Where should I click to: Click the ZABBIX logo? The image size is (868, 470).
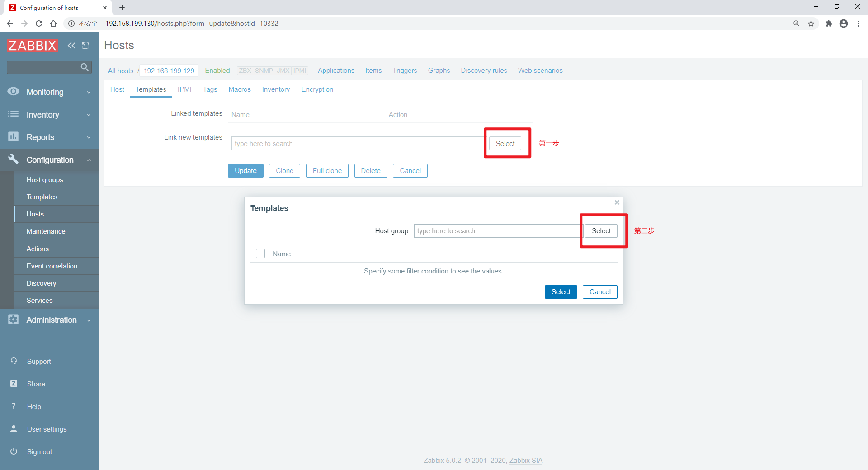pyautogui.click(x=32, y=46)
